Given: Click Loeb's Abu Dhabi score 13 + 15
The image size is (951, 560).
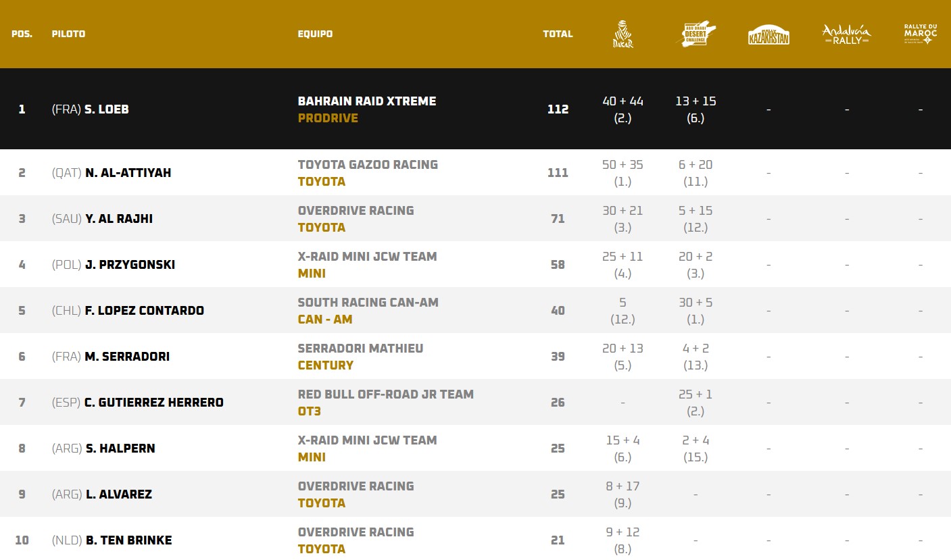Looking at the screenshot, I should tap(696, 101).
